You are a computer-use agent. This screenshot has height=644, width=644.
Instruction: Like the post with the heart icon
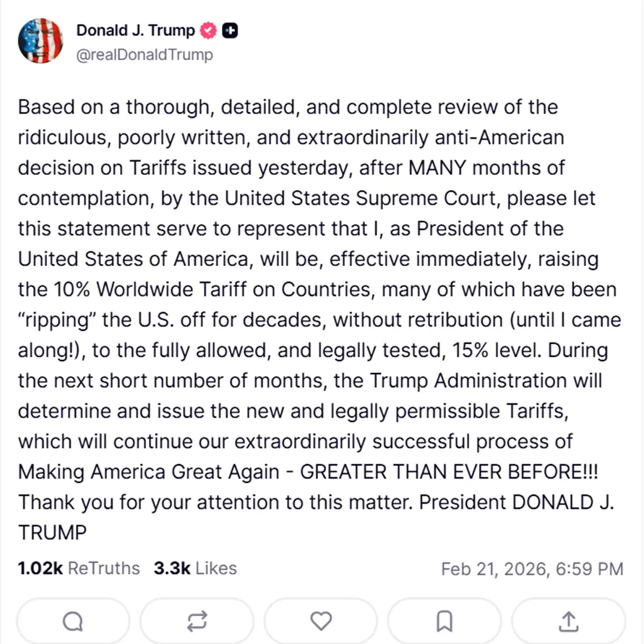tap(321, 620)
